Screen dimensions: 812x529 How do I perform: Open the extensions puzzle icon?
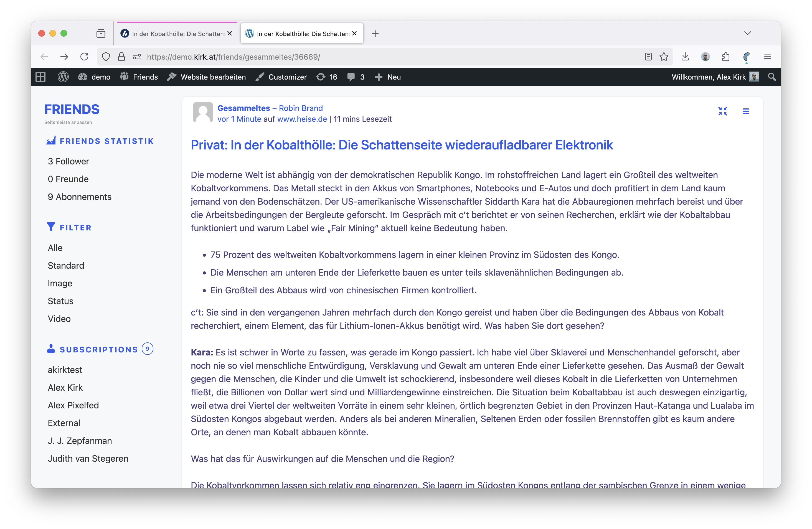(726, 57)
